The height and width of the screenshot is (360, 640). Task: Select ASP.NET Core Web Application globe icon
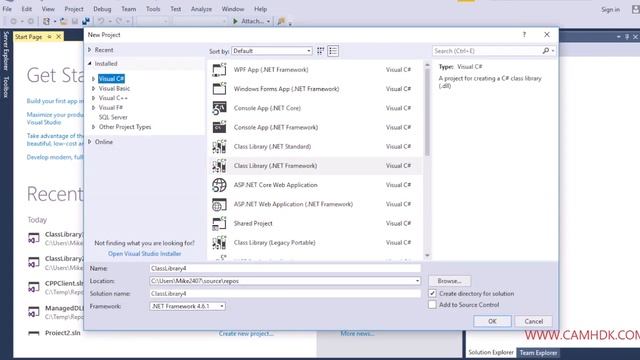[219, 185]
